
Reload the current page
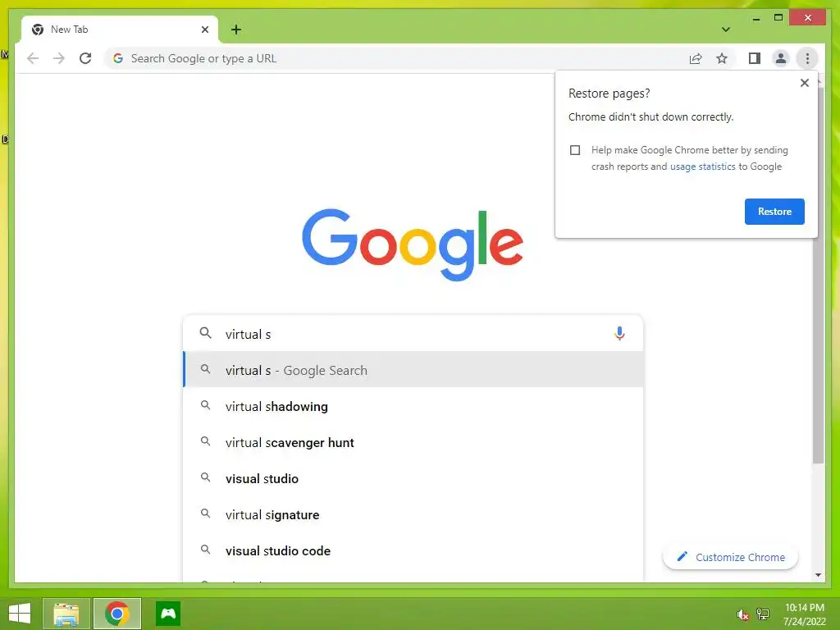tap(85, 58)
